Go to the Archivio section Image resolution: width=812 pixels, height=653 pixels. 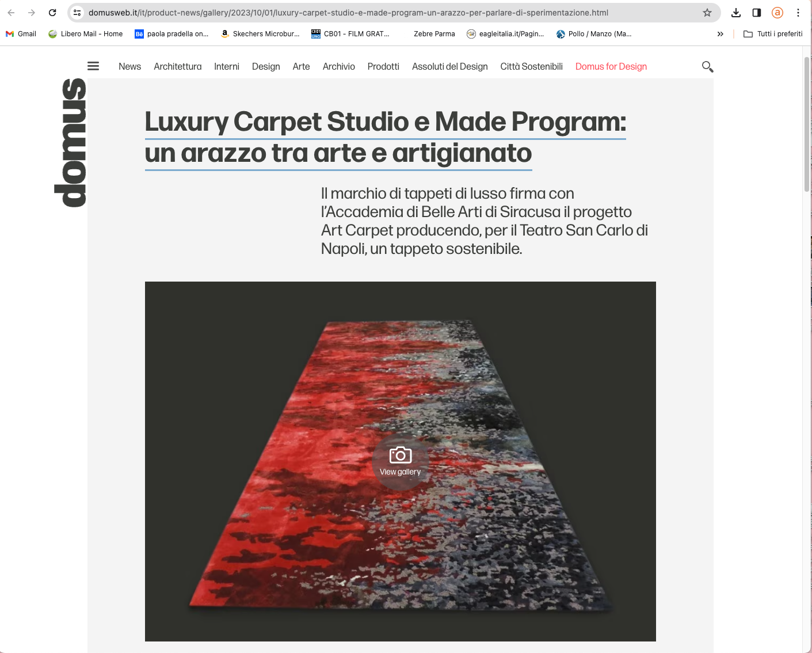(x=339, y=66)
